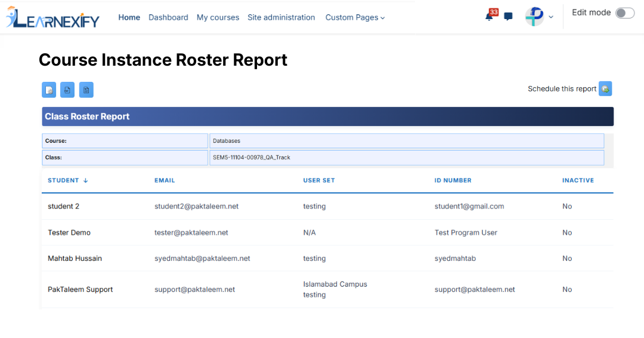
Task: Select the student name 'Tester Demo'
Action: tap(69, 233)
